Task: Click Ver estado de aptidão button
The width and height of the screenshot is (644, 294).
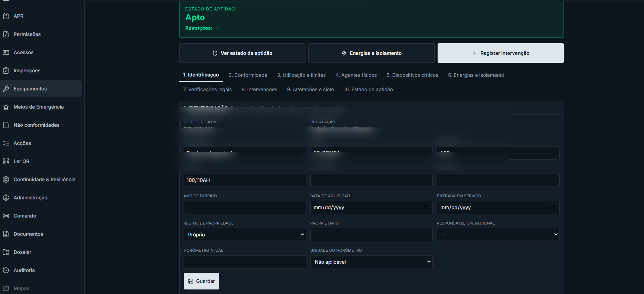Action: pyautogui.click(x=242, y=53)
